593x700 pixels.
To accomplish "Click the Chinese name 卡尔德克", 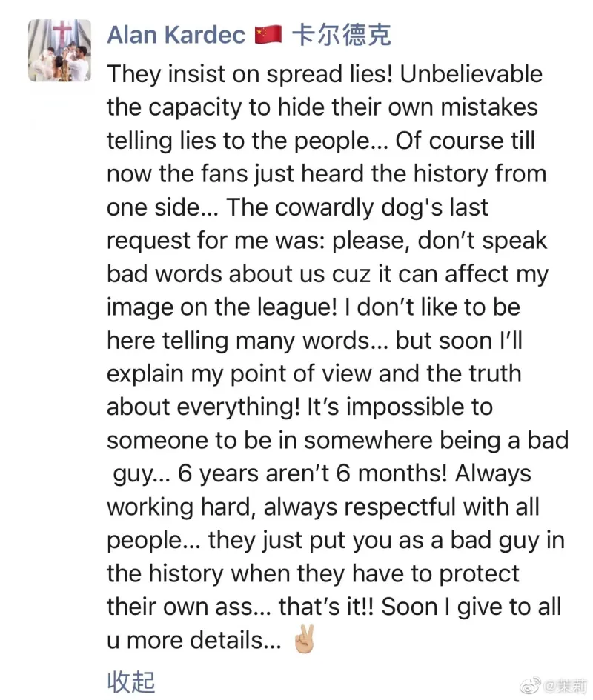I will point(341,36).
